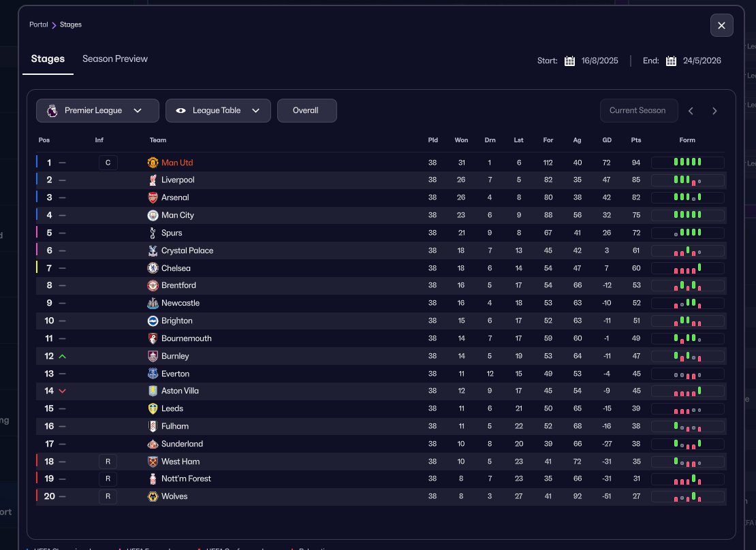Image resolution: width=756 pixels, height=550 pixels.
Task: Open the end date calendar icon
Action: (671, 61)
